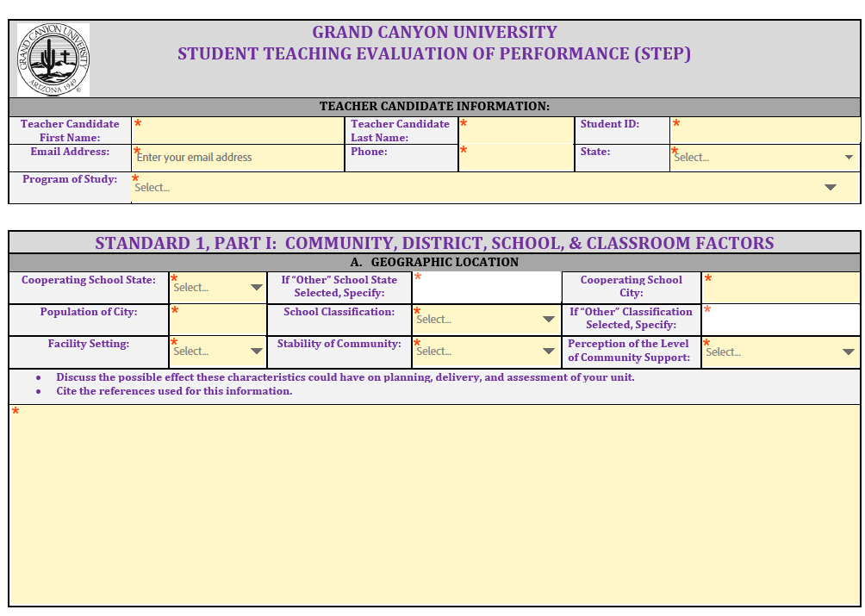Click the 'Perception of the Level of Community Support:' label
865x616 pixels.
[629, 351]
